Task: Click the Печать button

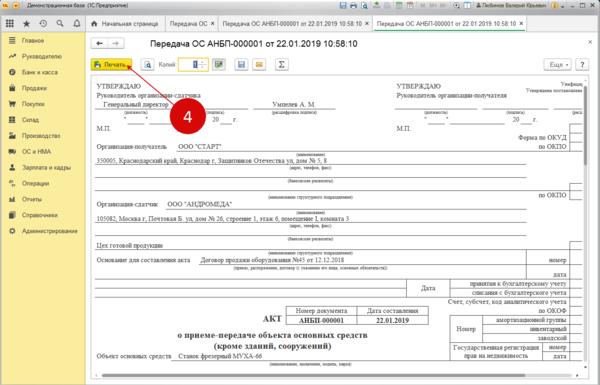Action: coord(111,65)
